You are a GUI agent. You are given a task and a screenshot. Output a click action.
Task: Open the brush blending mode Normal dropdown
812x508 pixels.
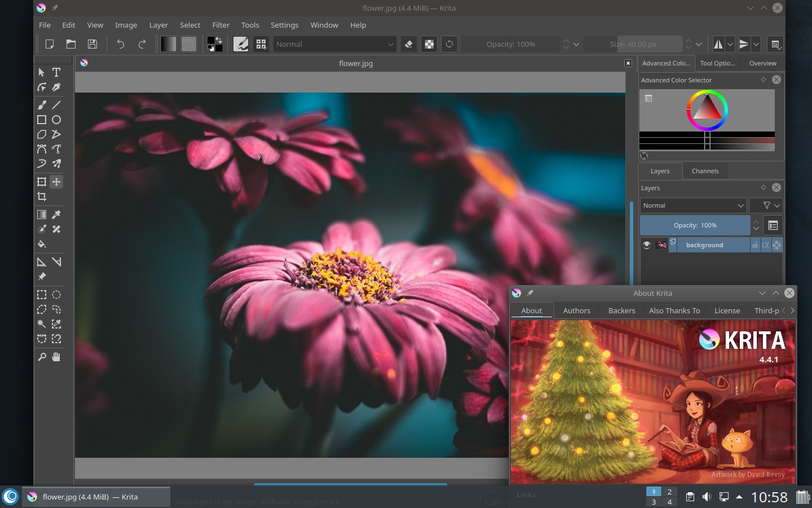tap(334, 44)
